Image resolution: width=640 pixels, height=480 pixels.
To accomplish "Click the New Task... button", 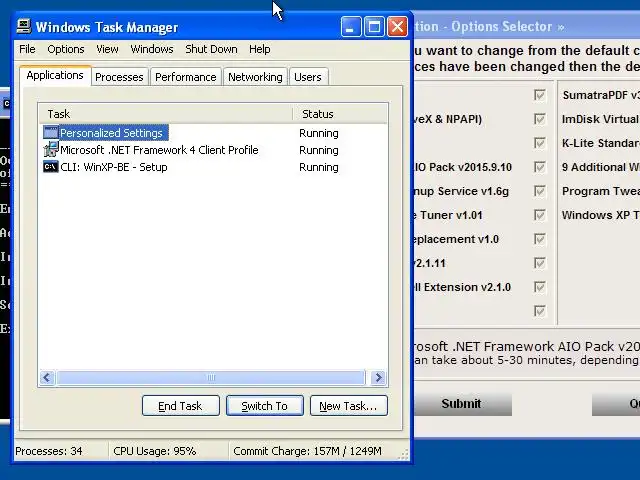I will tap(349, 406).
